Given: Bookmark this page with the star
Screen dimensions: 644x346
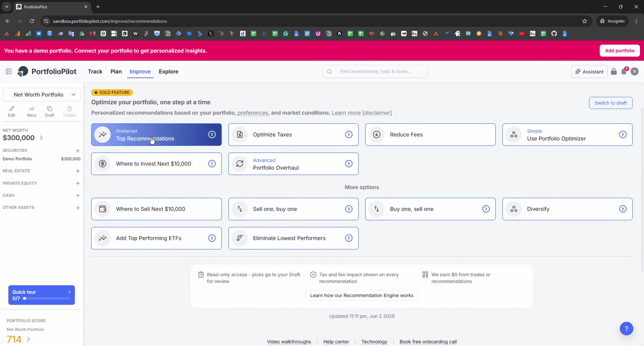Looking at the screenshot, I should 585,21.
